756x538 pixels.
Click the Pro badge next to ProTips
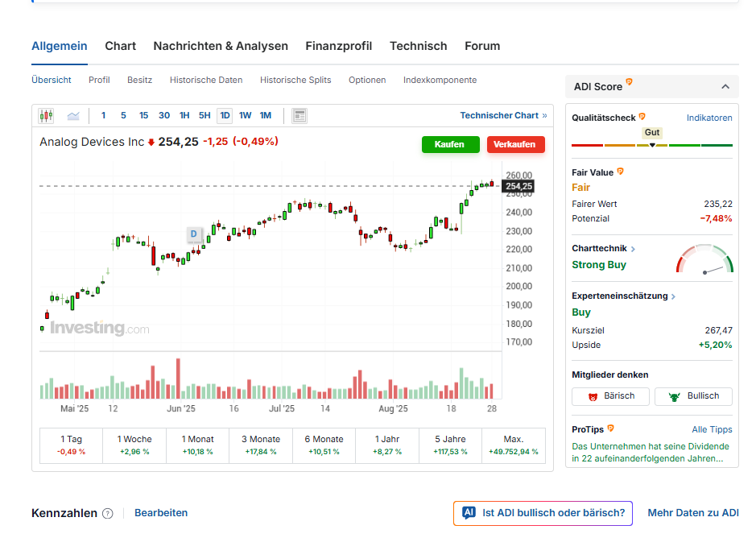pyautogui.click(x=610, y=428)
